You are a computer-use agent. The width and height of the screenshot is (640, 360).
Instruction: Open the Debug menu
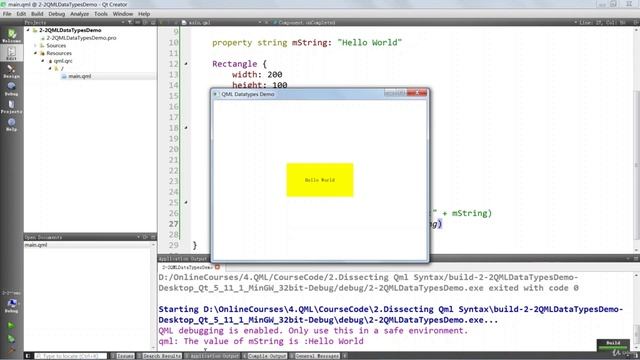coord(56,14)
